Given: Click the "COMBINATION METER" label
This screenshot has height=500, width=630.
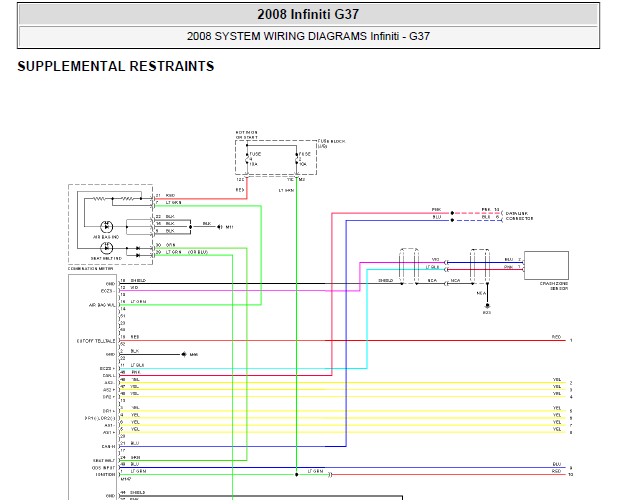Looking at the screenshot, I should (x=90, y=268).
